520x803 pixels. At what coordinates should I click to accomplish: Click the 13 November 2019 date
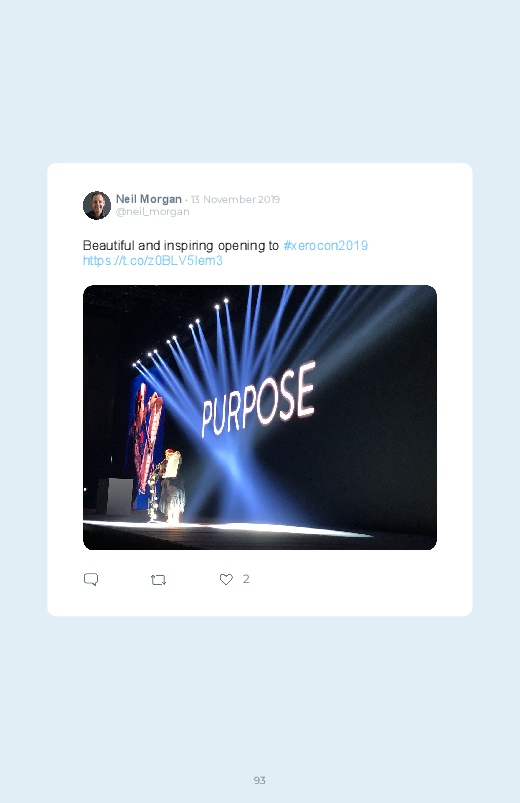[235, 199]
